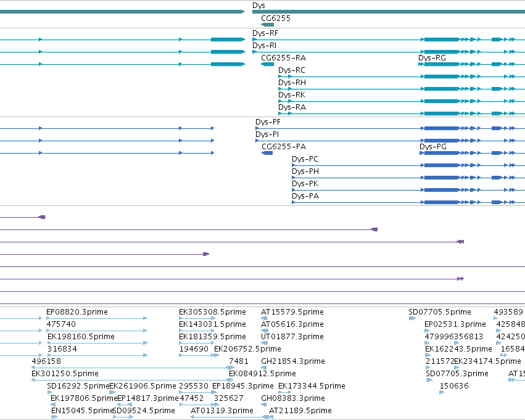Click the 475740 feature label
Image resolution: width=525 pixels, height=420 pixels.
pos(61,324)
